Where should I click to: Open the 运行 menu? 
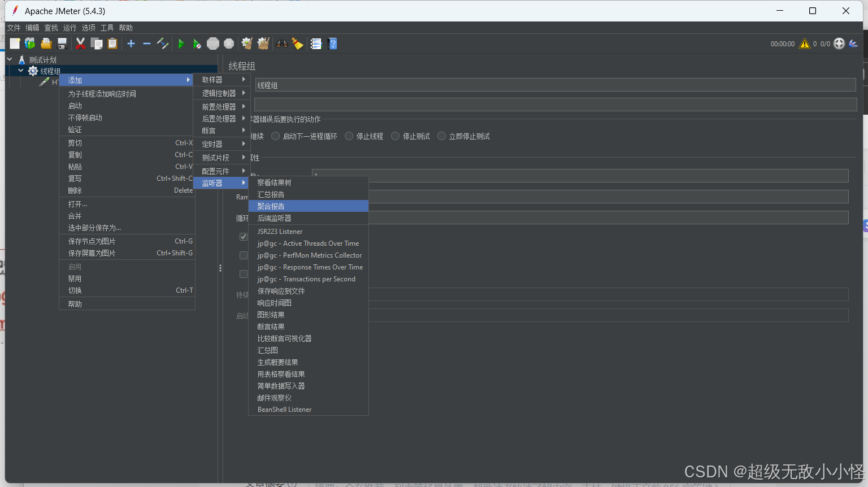tap(70, 28)
